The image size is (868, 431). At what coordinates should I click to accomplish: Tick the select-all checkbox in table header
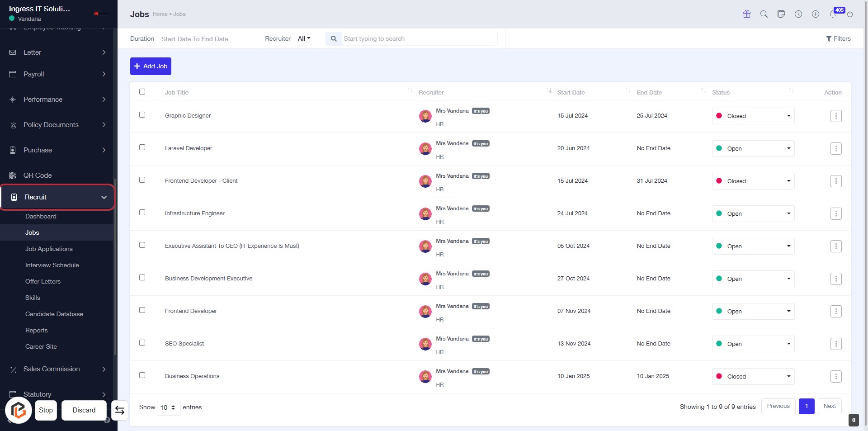(142, 92)
